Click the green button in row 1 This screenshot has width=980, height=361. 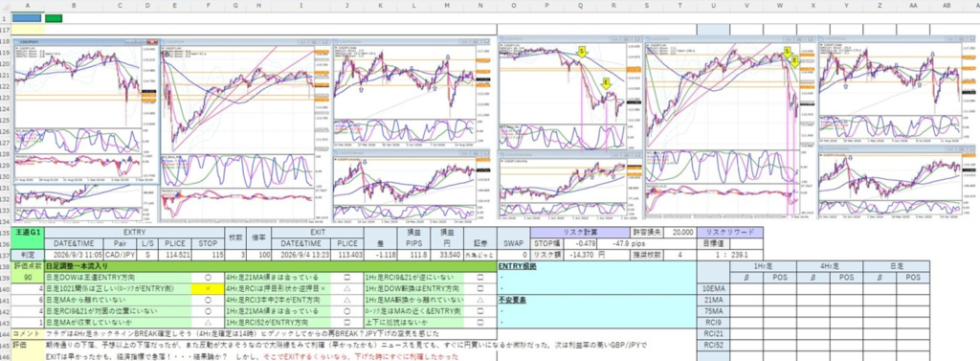(54, 17)
